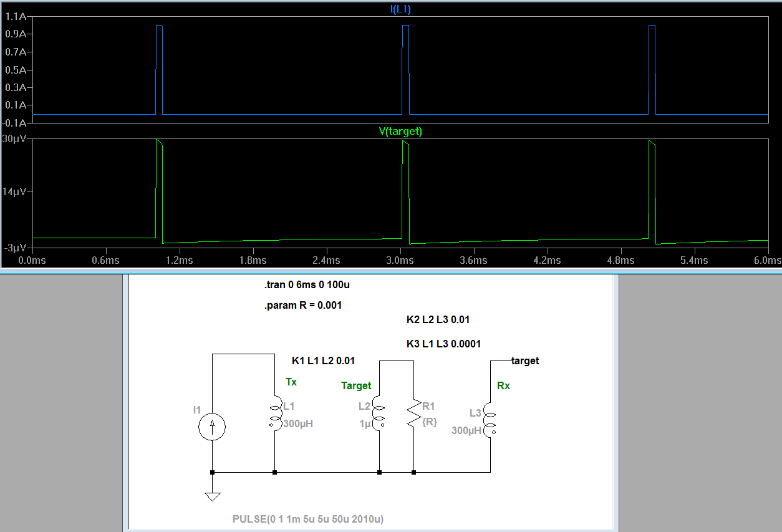Click the -3µV vertical axis label
The width and height of the screenshot is (782, 532).
(14, 248)
